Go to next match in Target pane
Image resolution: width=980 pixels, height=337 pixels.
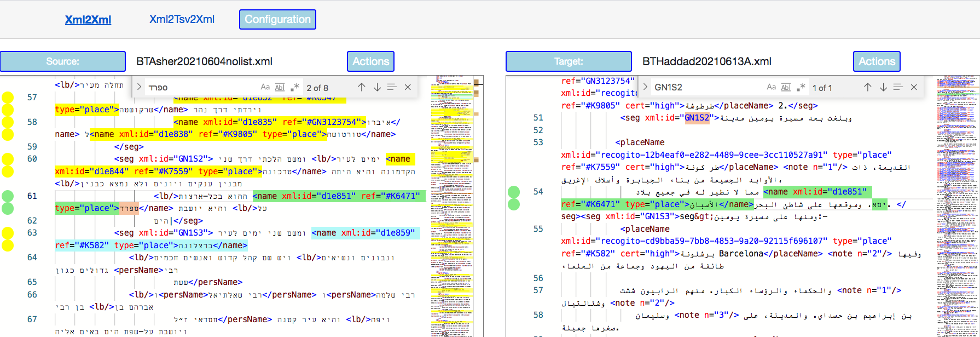click(x=883, y=87)
